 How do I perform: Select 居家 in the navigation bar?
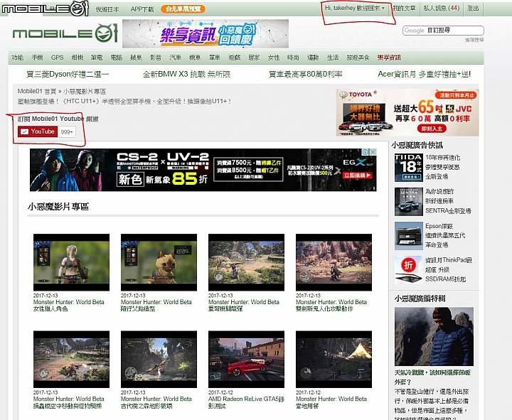[254, 58]
